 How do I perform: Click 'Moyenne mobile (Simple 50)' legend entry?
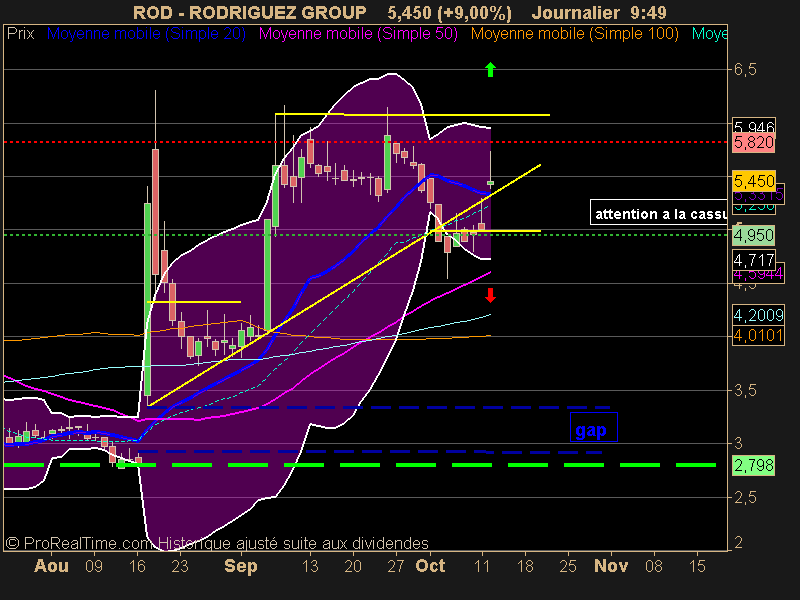coord(358,34)
